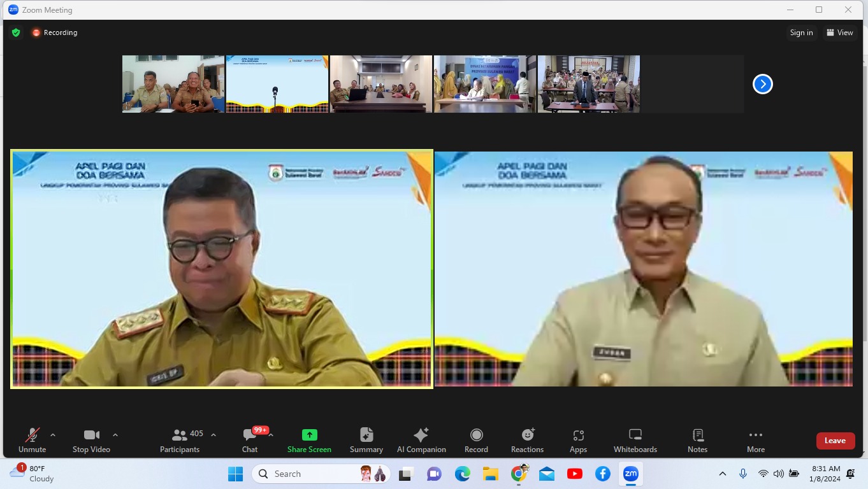Unmute the microphone
The width and height of the screenshot is (868, 489).
32,440
